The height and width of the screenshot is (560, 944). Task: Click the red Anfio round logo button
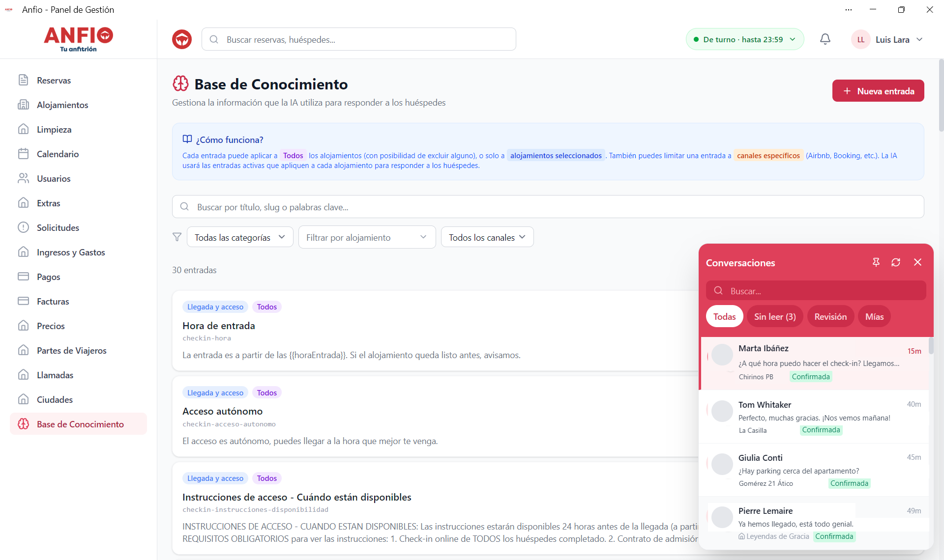182,39
